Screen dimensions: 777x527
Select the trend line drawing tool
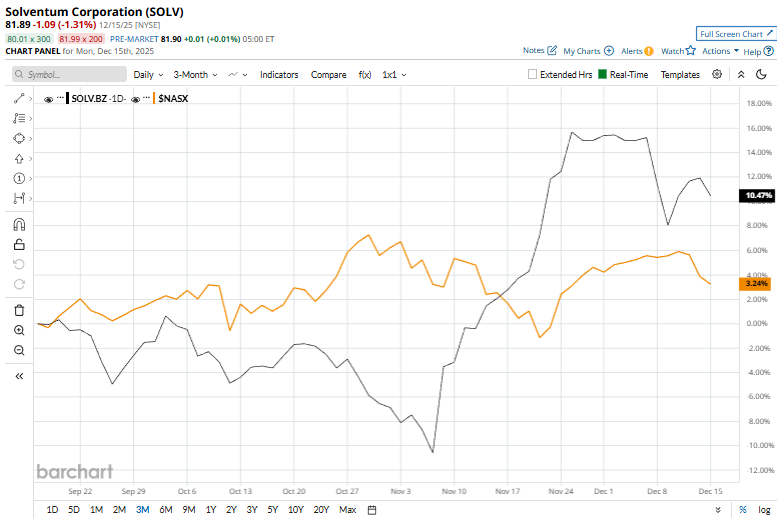19,99
